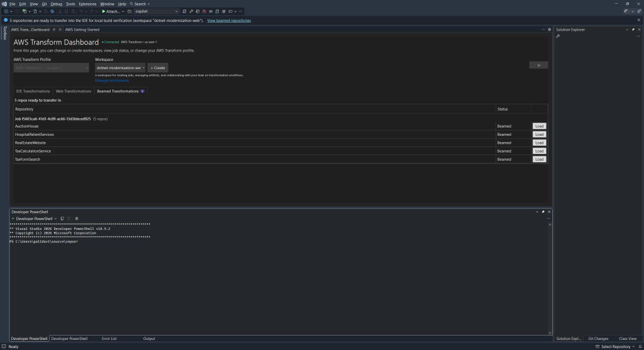The width and height of the screenshot is (644, 350).
Task: Switch to the IDE Transformations tab
Action: pyautogui.click(x=33, y=91)
